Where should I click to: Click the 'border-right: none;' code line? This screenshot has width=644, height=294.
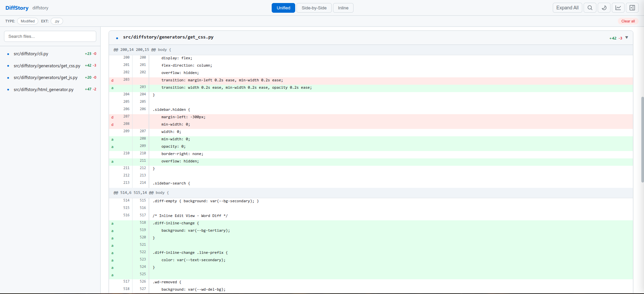[371, 154]
